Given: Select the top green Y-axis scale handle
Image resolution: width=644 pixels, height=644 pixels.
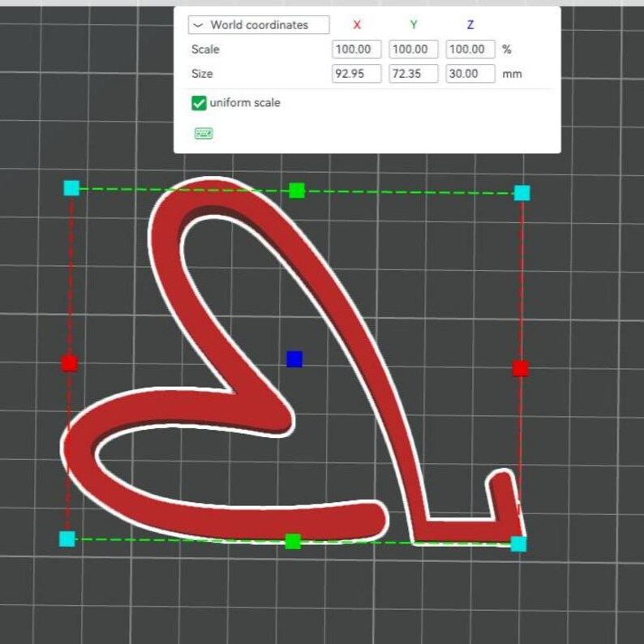Looking at the screenshot, I should point(297,191).
